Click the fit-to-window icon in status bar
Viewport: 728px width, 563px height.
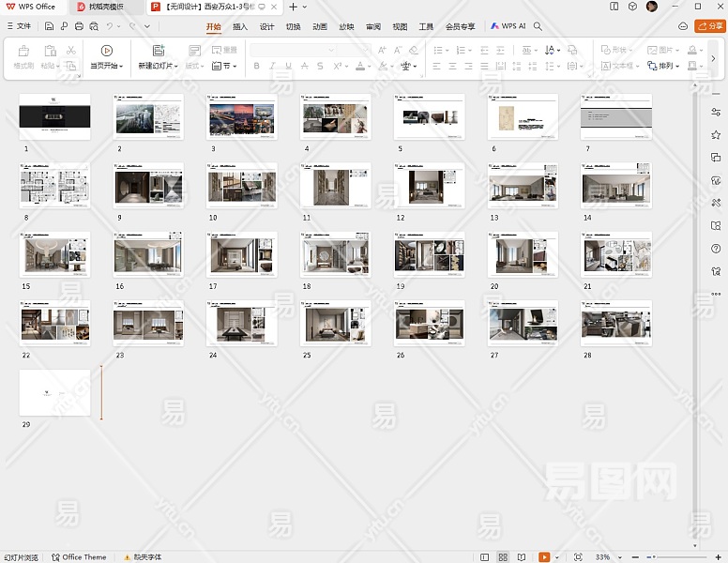(x=578, y=557)
